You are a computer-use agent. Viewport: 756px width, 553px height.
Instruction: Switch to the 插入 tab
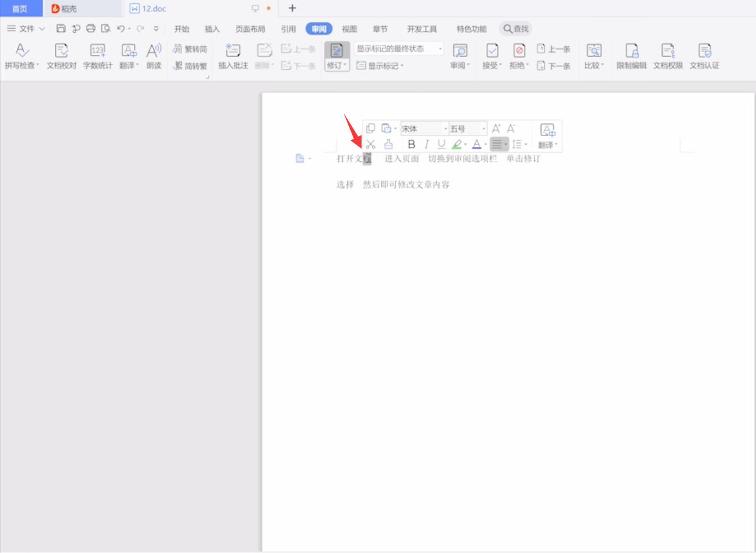[x=212, y=29]
